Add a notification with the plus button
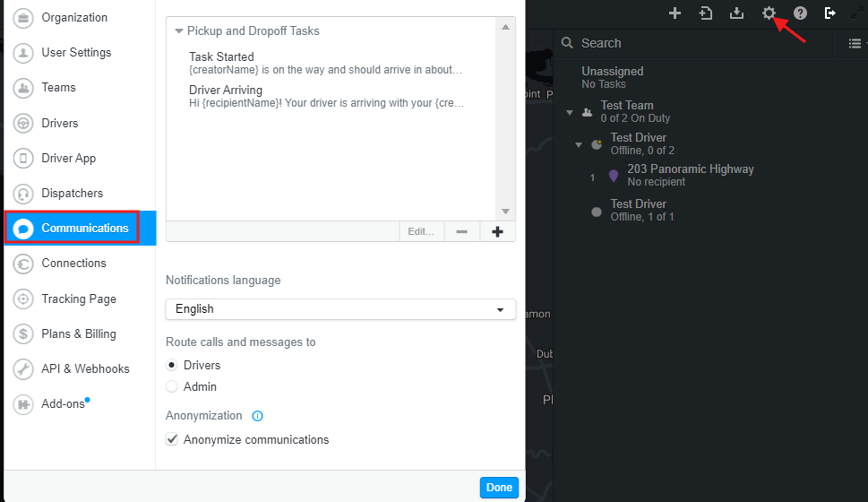 click(x=497, y=231)
